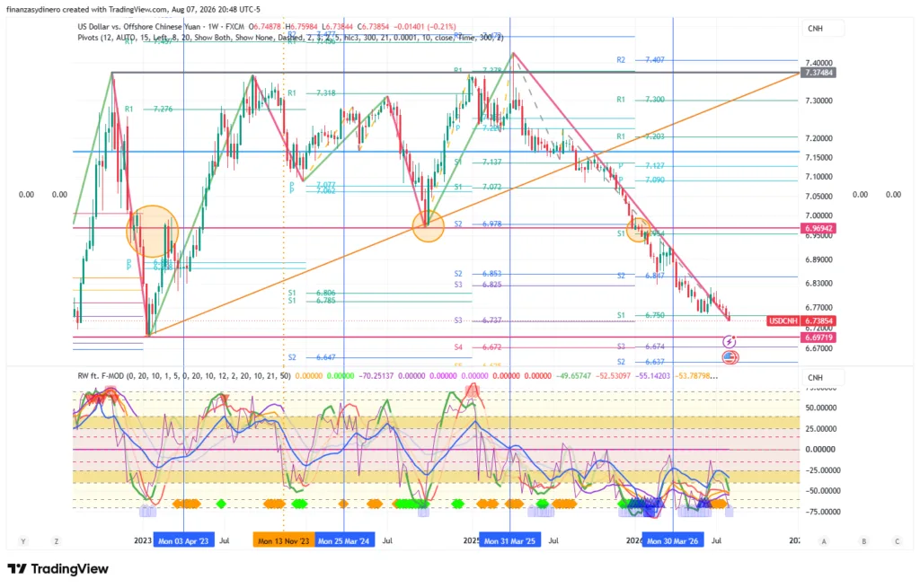Viewport: 920px width, 588px height.
Task: Click the S3 6.674 pivot label
Action: [x=641, y=347]
